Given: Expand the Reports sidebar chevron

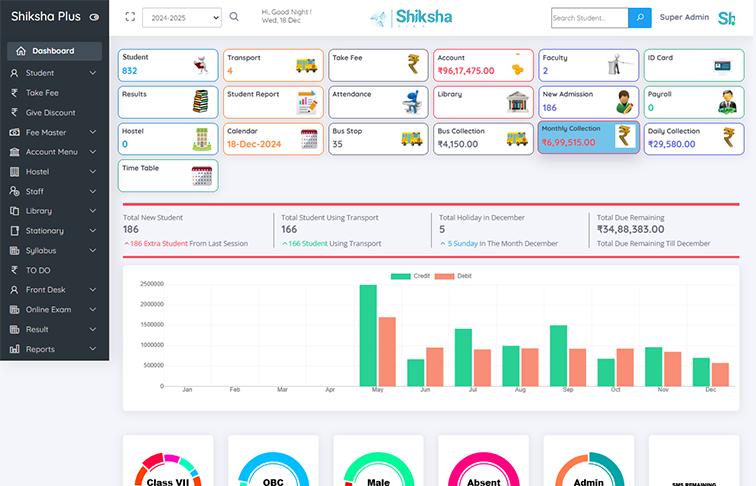Looking at the screenshot, I should (x=93, y=349).
